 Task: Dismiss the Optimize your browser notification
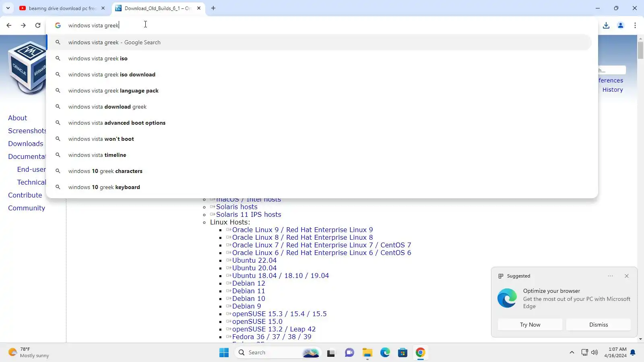coord(599,325)
